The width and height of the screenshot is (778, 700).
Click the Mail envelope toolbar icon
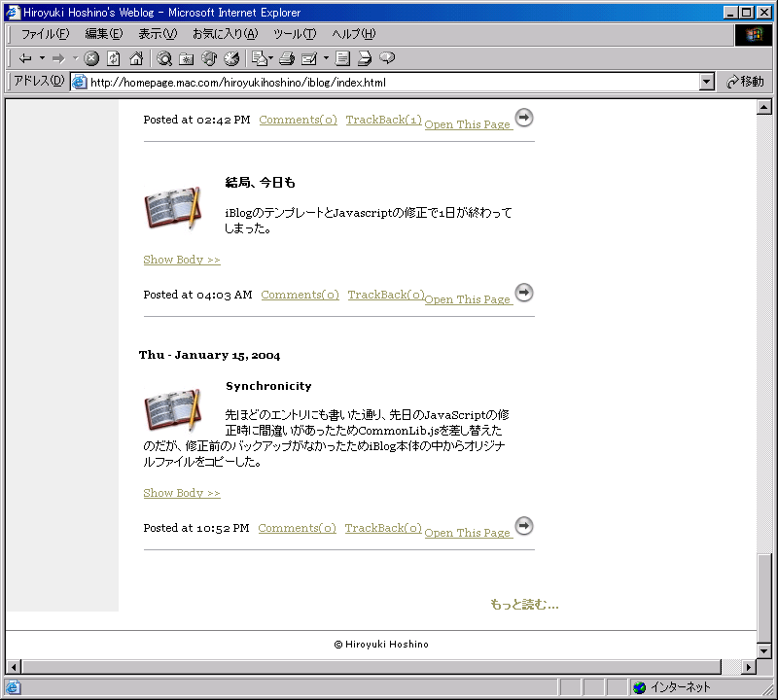260,58
